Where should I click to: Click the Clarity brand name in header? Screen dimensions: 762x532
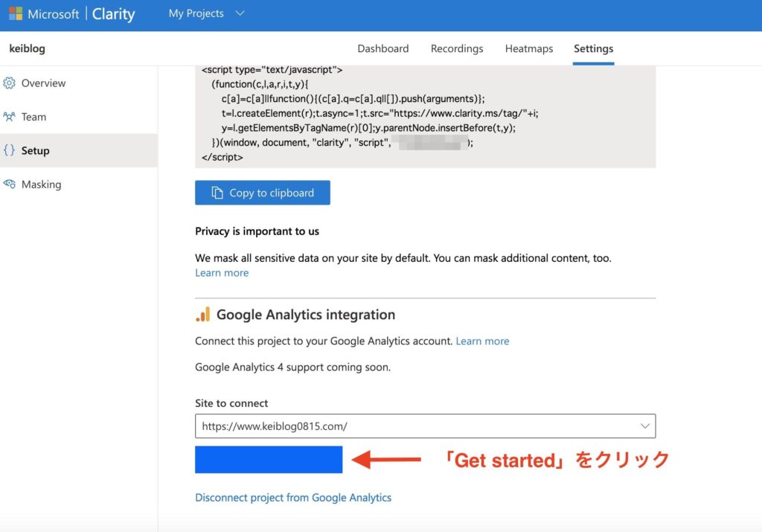click(x=114, y=13)
